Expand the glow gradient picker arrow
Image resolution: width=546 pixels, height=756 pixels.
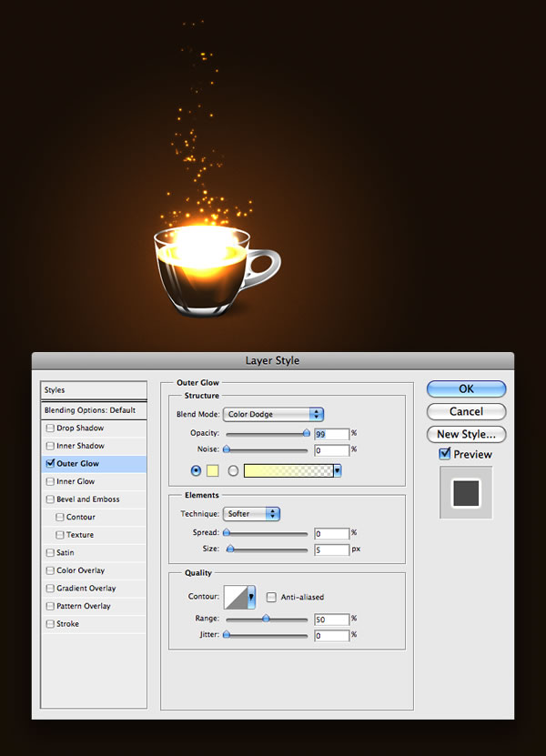pyautogui.click(x=337, y=470)
